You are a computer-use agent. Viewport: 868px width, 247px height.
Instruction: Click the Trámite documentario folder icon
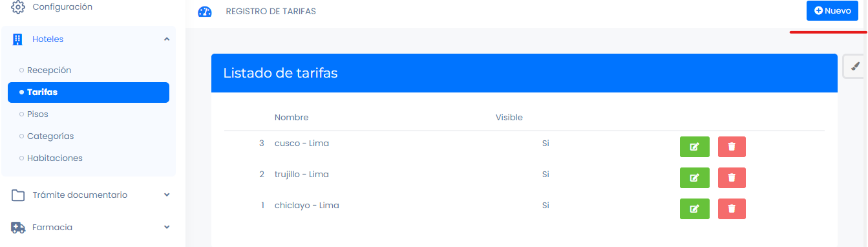[x=18, y=195]
